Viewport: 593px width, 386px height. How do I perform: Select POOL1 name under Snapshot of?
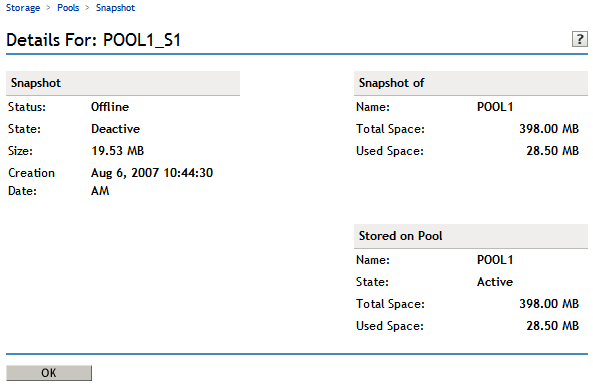(495, 107)
